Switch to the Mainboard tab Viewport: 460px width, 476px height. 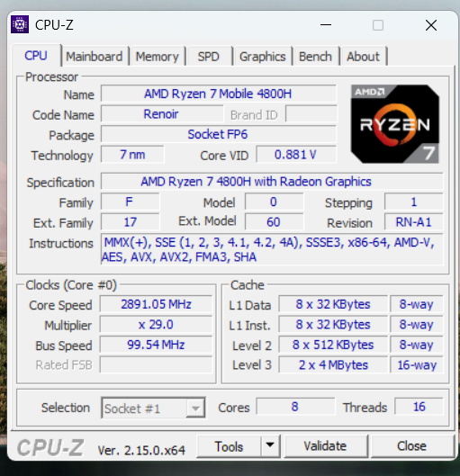95,57
